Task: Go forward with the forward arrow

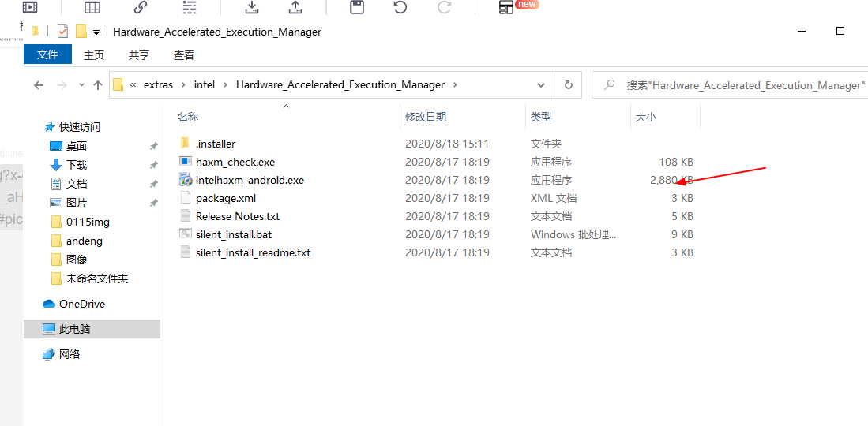Action: tap(62, 85)
